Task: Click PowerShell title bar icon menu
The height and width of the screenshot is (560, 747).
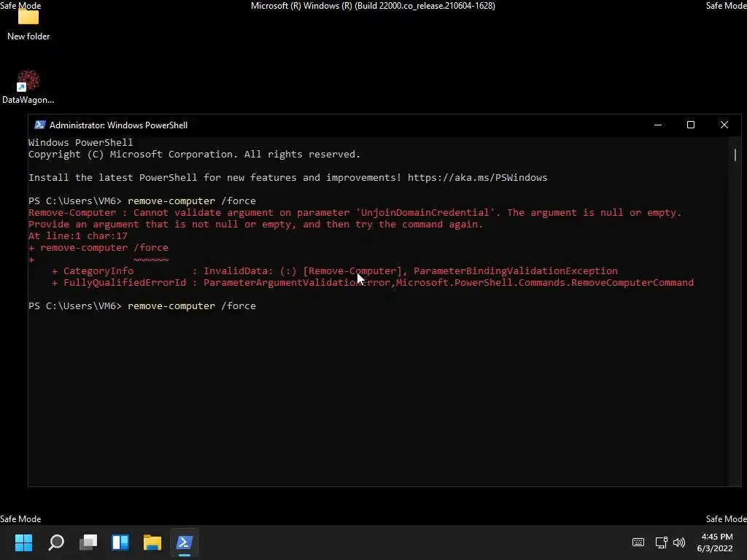Action: (39, 125)
